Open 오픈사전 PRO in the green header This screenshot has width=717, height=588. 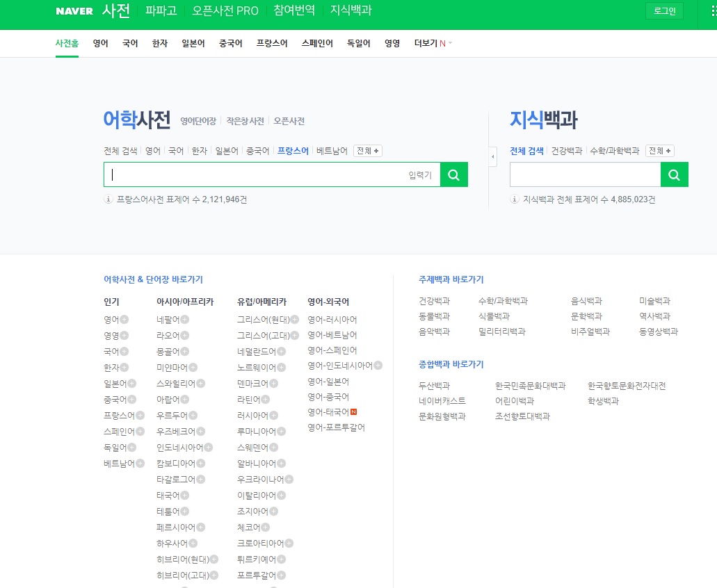[x=225, y=10]
